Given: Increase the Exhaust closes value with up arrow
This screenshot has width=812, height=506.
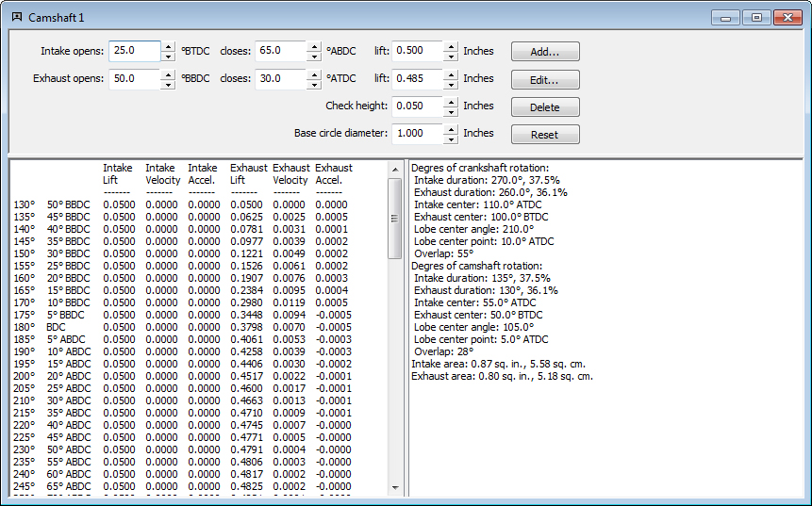Looking at the screenshot, I should (x=314, y=73).
